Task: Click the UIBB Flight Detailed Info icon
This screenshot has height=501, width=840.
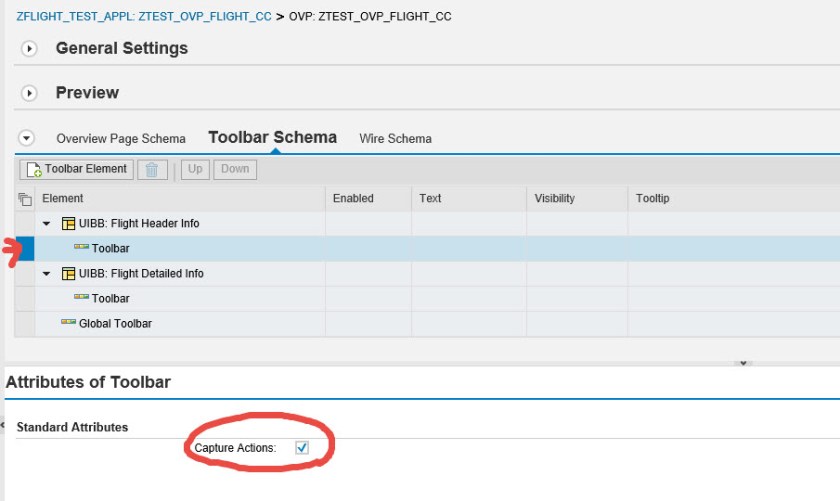Action: (x=68, y=274)
